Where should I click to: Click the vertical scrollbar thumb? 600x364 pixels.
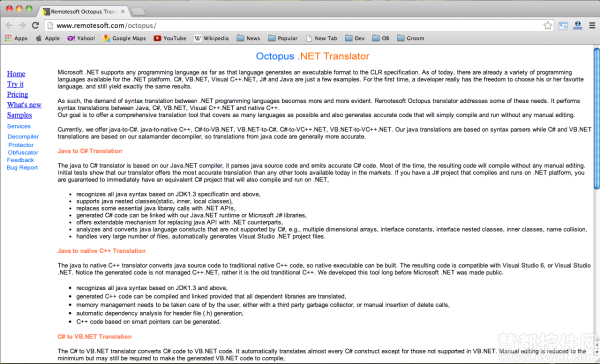(597, 118)
